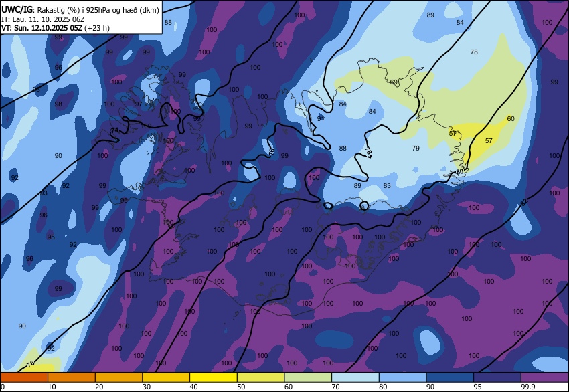The width and height of the screenshot is (569, 392).
Task: Click the title 'Rakastig (%) i 925hPa og hæð (dkm)'
Action: (x=98, y=10)
